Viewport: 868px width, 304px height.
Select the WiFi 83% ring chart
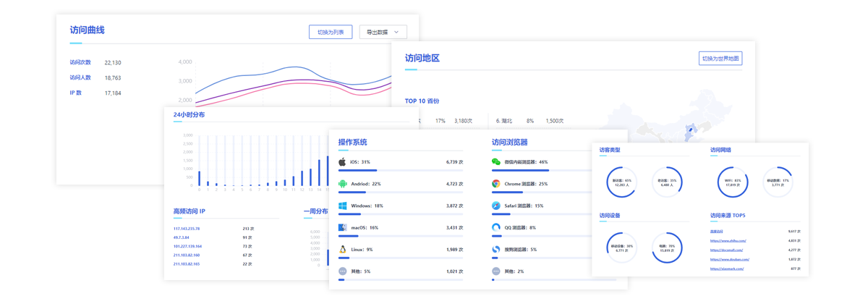[733, 182]
